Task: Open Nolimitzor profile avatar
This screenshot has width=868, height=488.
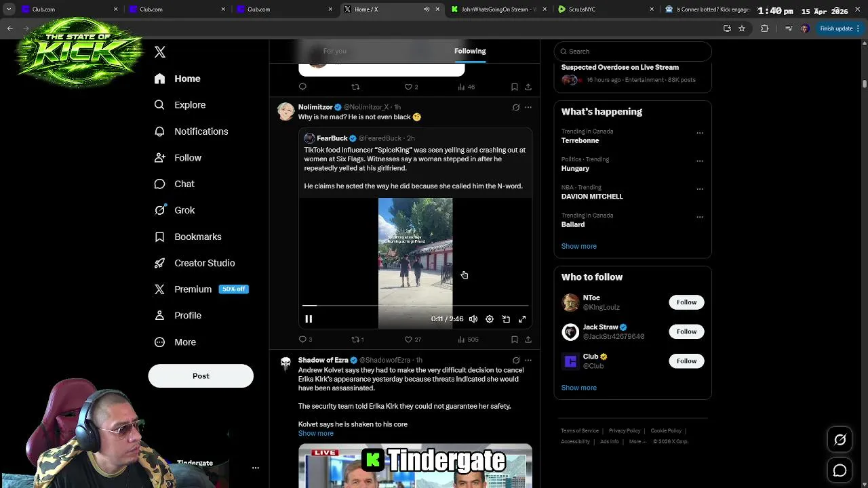Action: pos(286,113)
